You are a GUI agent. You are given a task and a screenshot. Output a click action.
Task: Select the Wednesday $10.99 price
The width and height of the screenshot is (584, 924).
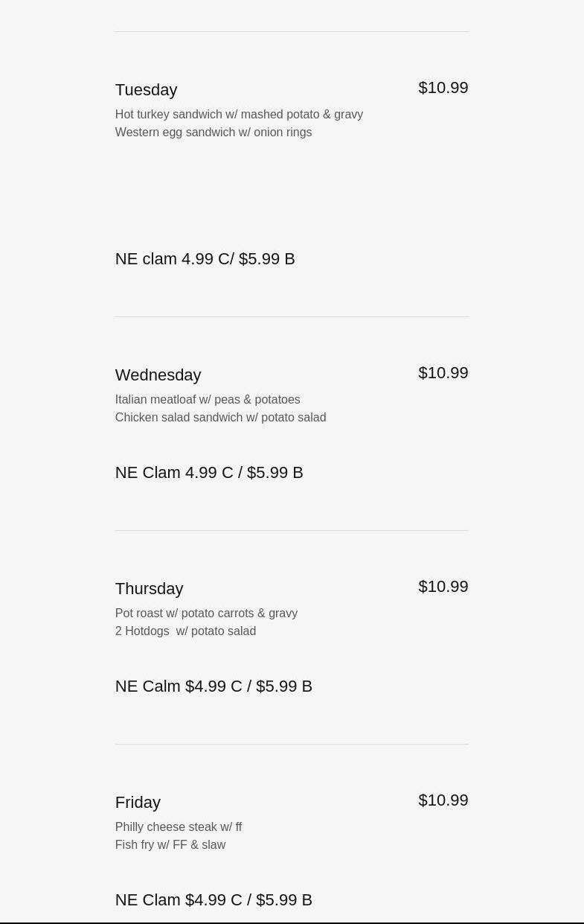point(443,373)
